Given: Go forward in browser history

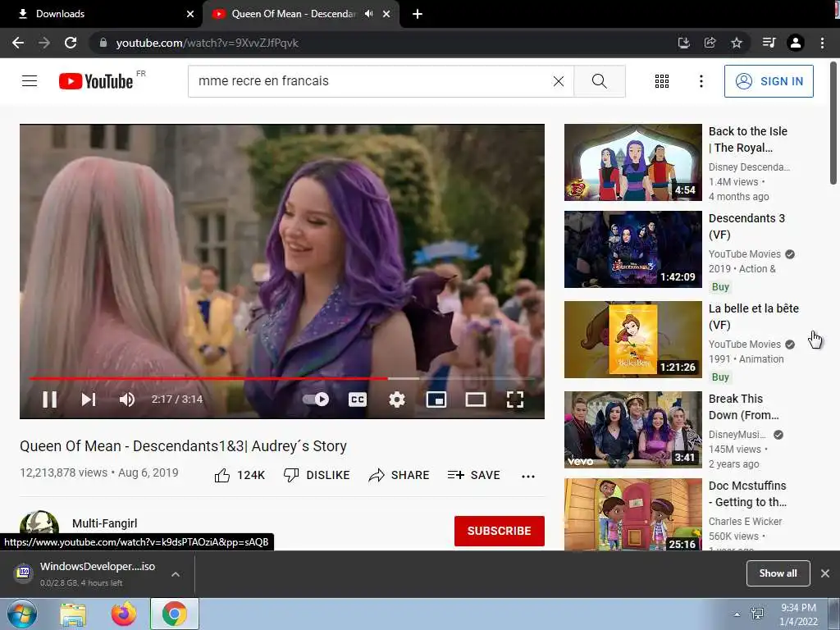Looking at the screenshot, I should [x=44, y=43].
